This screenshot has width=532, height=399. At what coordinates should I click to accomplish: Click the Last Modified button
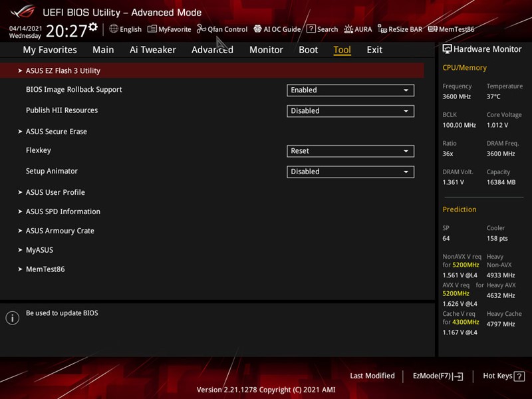pyautogui.click(x=372, y=376)
